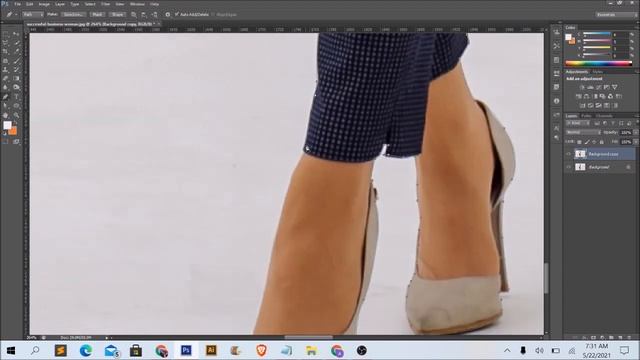Select the Blur tool
This screenshot has height=360, width=640.
click(5, 87)
